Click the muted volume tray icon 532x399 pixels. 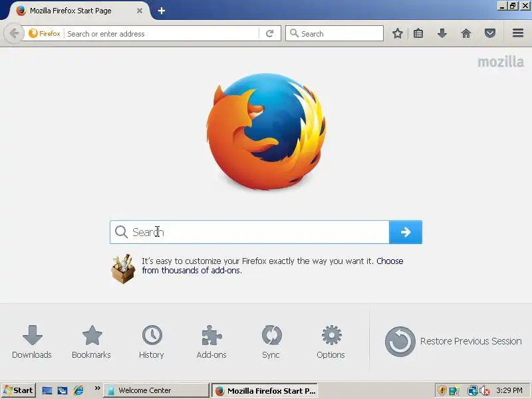point(485,391)
